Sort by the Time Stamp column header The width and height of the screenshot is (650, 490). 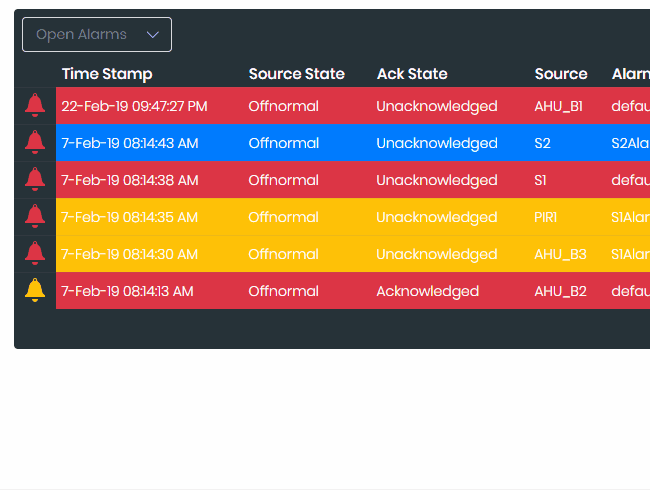tap(107, 74)
